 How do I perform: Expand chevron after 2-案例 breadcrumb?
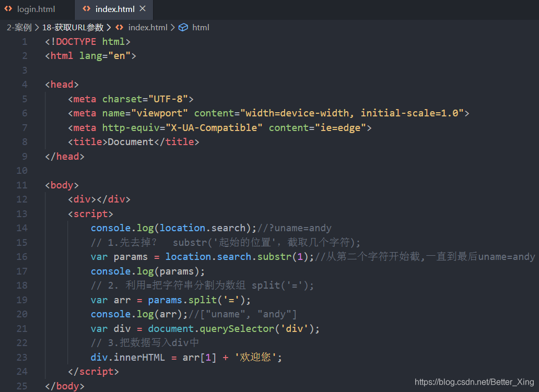point(37,28)
